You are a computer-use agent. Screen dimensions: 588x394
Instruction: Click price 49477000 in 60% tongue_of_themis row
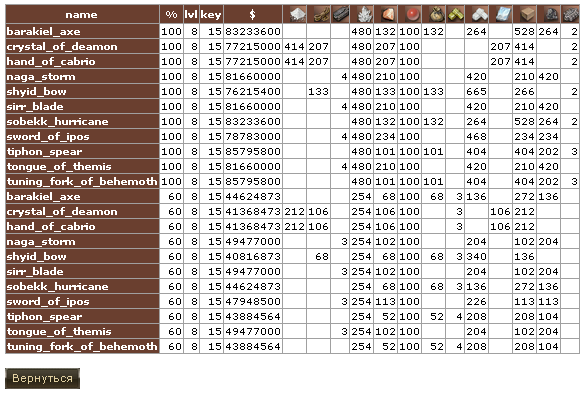click(253, 331)
